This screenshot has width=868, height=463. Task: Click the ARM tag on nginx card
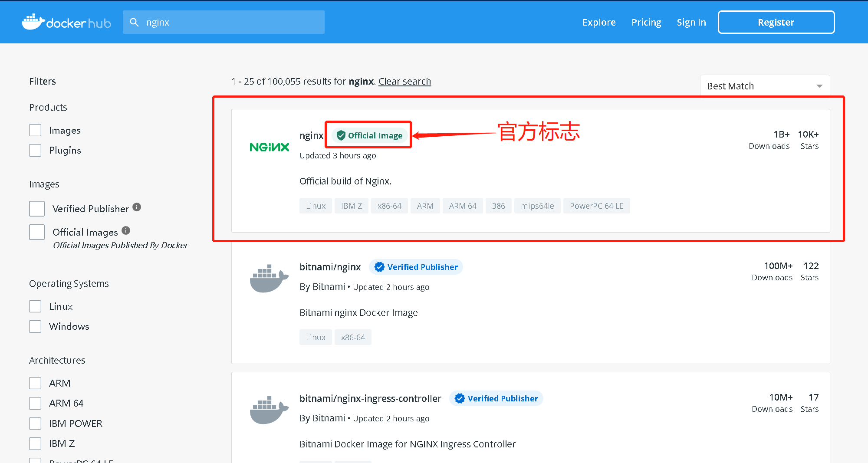point(425,206)
